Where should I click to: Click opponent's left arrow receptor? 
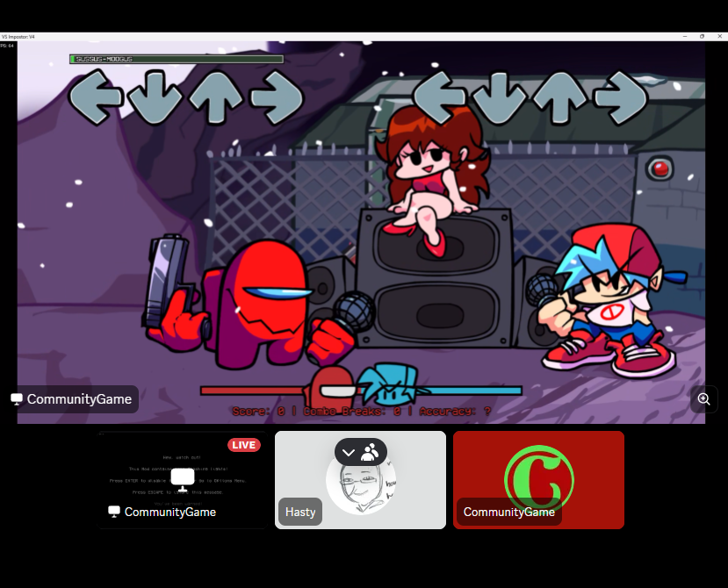[x=95, y=97]
